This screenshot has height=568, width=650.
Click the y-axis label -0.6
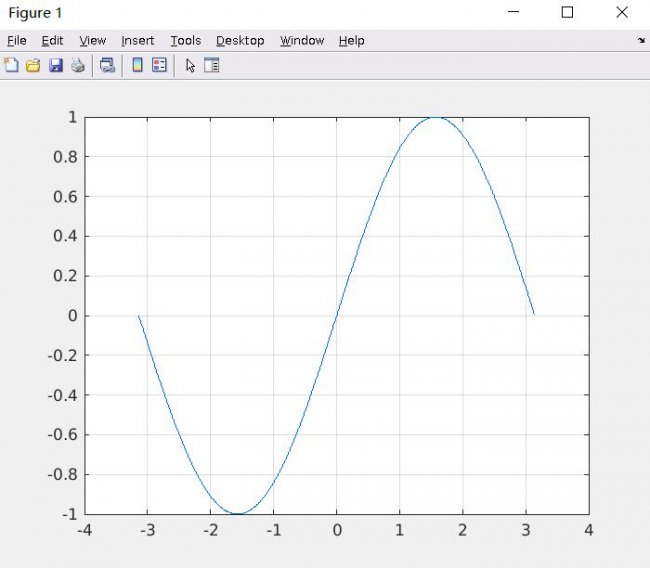point(63,434)
